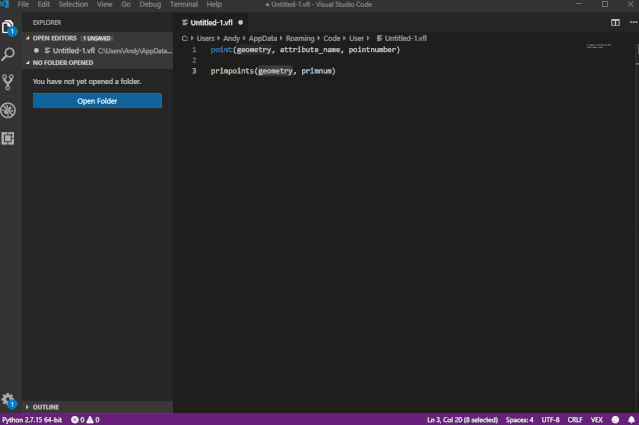The image size is (639, 425).
Task: Click attribute_name in line 1 code
Action: tap(310, 50)
